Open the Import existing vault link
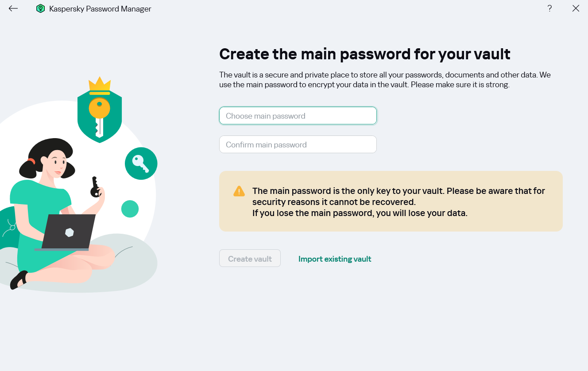The image size is (588, 371). tap(335, 259)
